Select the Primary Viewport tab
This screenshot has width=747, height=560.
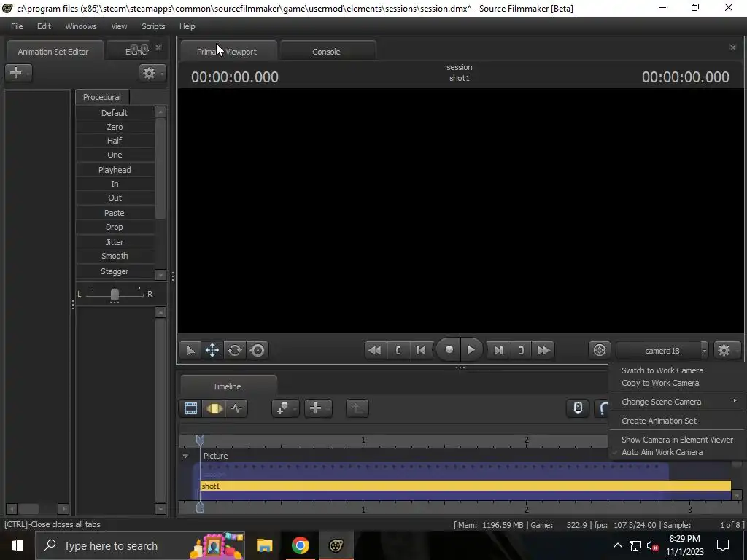pyautogui.click(x=228, y=52)
